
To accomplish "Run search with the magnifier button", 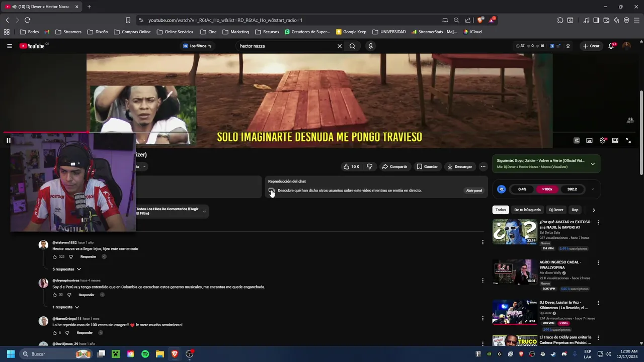I will pos(352,46).
